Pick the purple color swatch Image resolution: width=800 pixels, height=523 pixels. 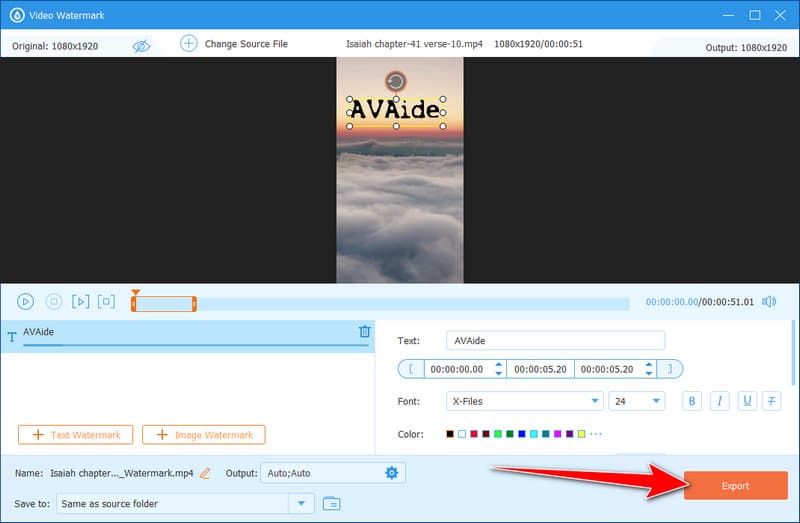click(x=569, y=434)
